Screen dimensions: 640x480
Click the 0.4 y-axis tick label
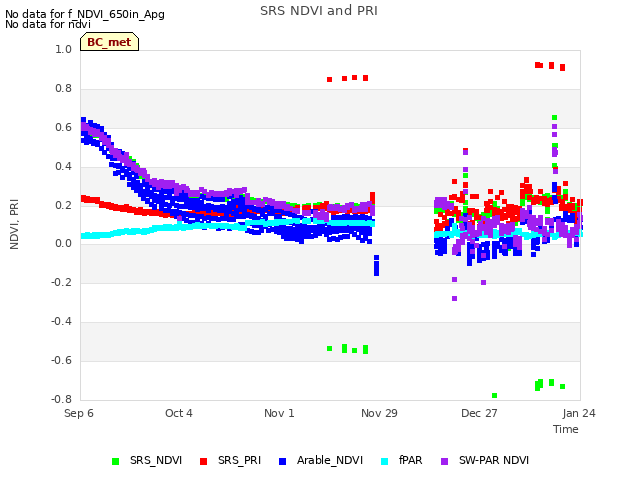tap(63, 166)
